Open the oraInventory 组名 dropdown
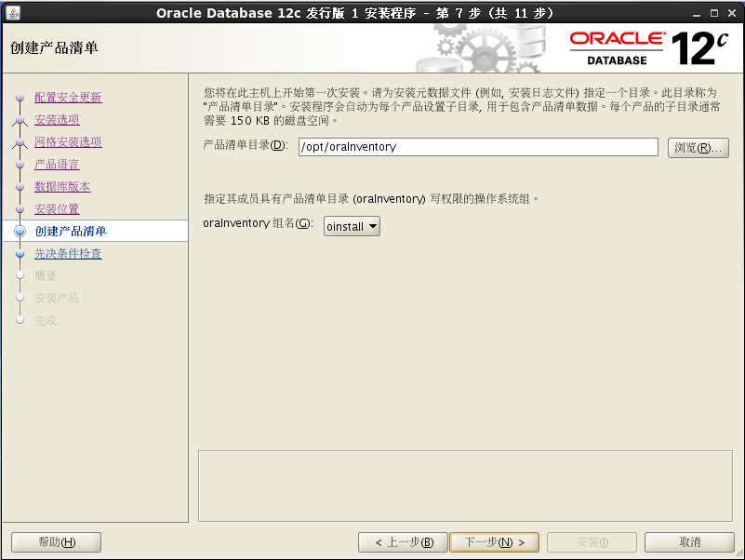Screen dimensions: 745x560 tap(352, 226)
